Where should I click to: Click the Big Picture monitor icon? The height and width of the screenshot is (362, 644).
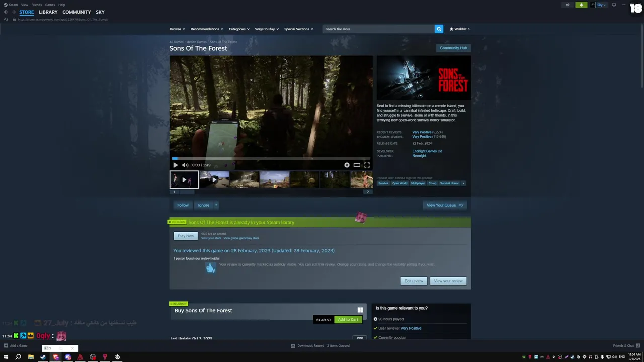[614, 5]
